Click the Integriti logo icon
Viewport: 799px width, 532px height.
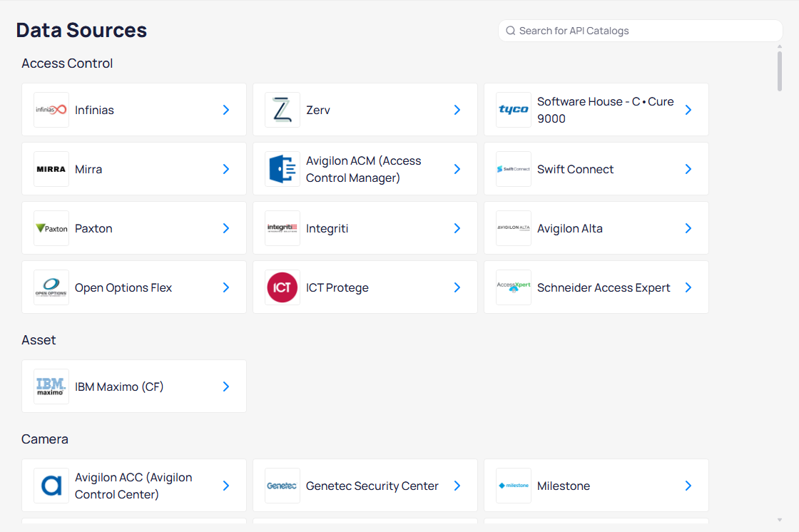(x=283, y=227)
